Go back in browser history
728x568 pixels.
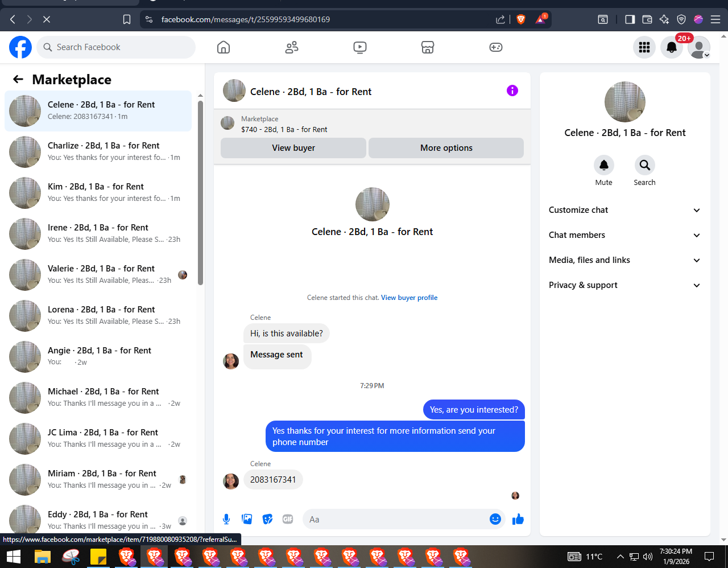[x=13, y=19]
